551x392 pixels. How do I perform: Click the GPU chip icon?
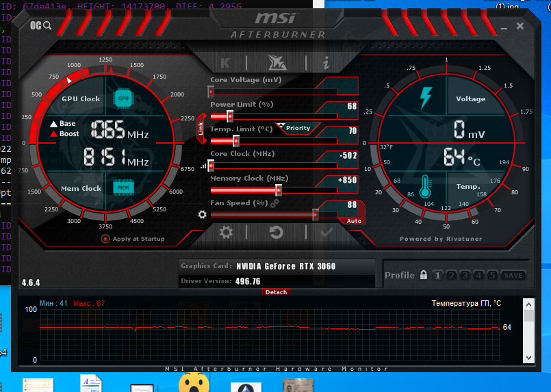click(x=123, y=99)
